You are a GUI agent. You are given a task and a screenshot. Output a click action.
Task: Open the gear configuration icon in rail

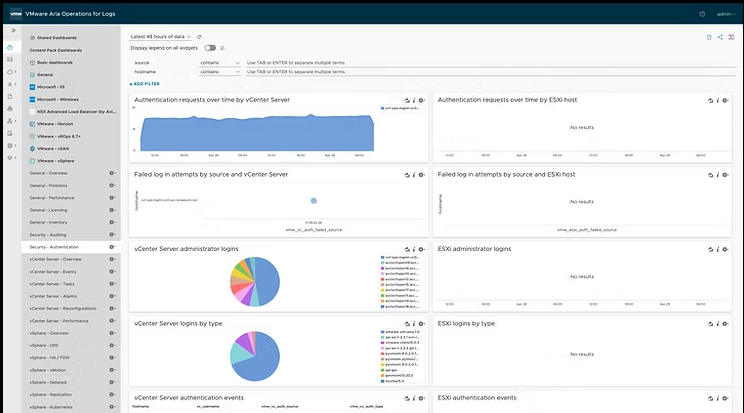[x=10, y=146]
